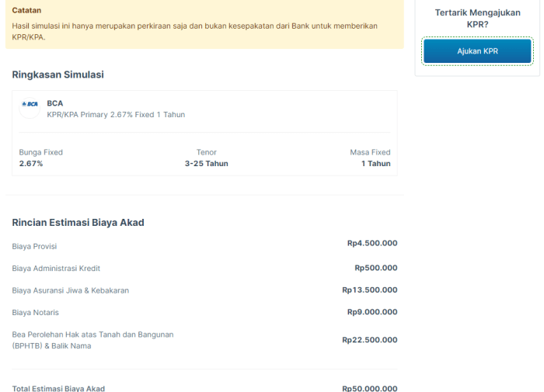Open the KPR/KPA Primary 2.67% Fixed product link
The width and height of the screenshot is (544, 392).
coord(116,115)
